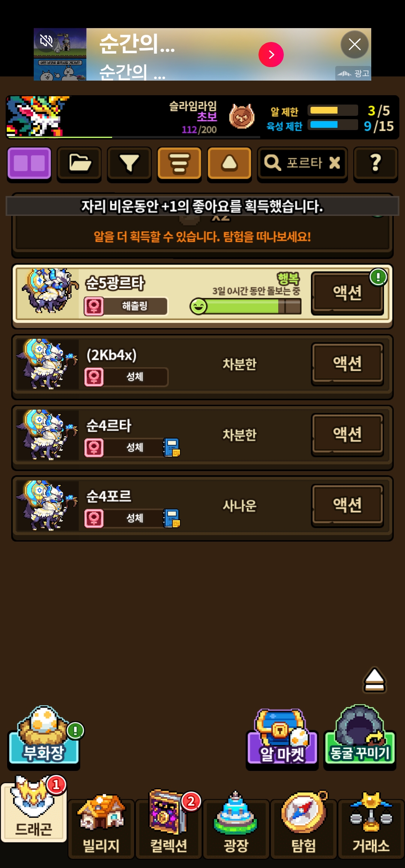This screenshot has width=405, height=868.
Task: Toggle the egg display button
Action: pyautogui.click(x=229, y=164)
